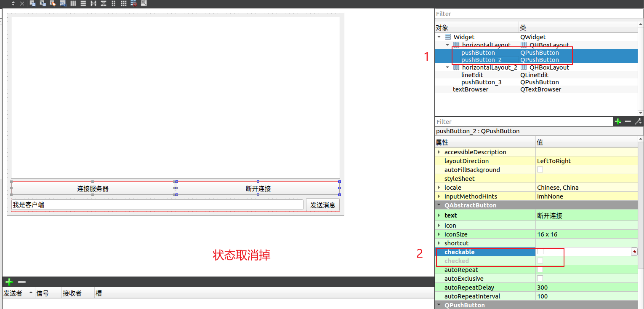Click the 接收者 column header
644x309 pixels.
pyautogui.click(x=77, y=293)
